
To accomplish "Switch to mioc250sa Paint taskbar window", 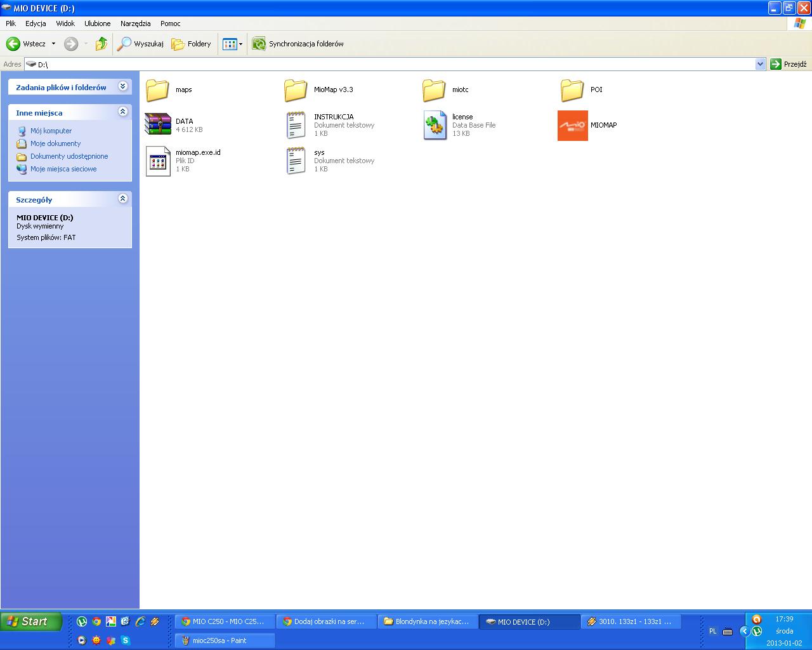I will point(225,640).
